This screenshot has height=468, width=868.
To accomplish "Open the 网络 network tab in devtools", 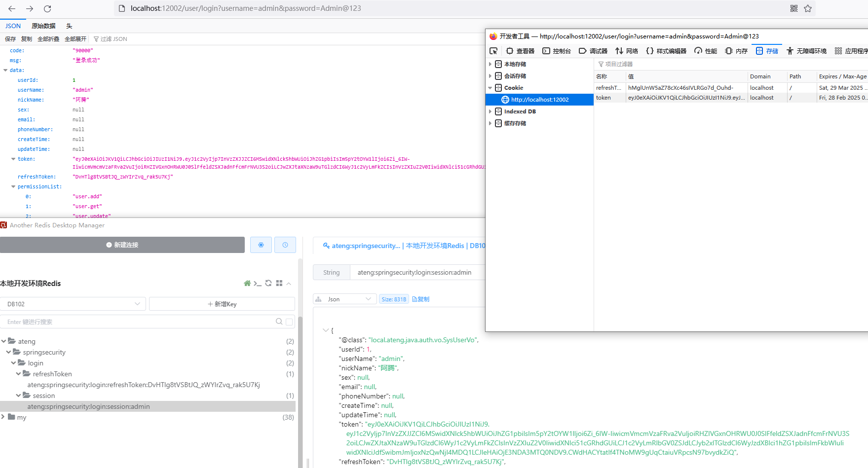I will tap(627, 51).
